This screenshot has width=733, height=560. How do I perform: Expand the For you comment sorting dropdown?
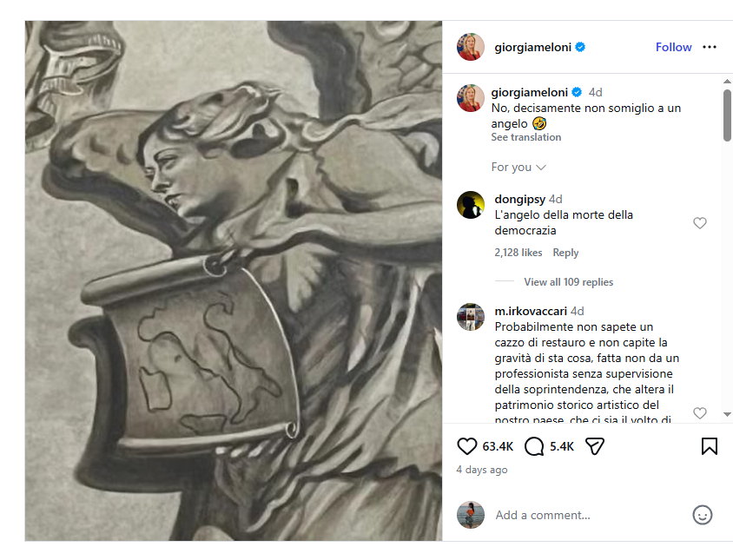point(518,168)
